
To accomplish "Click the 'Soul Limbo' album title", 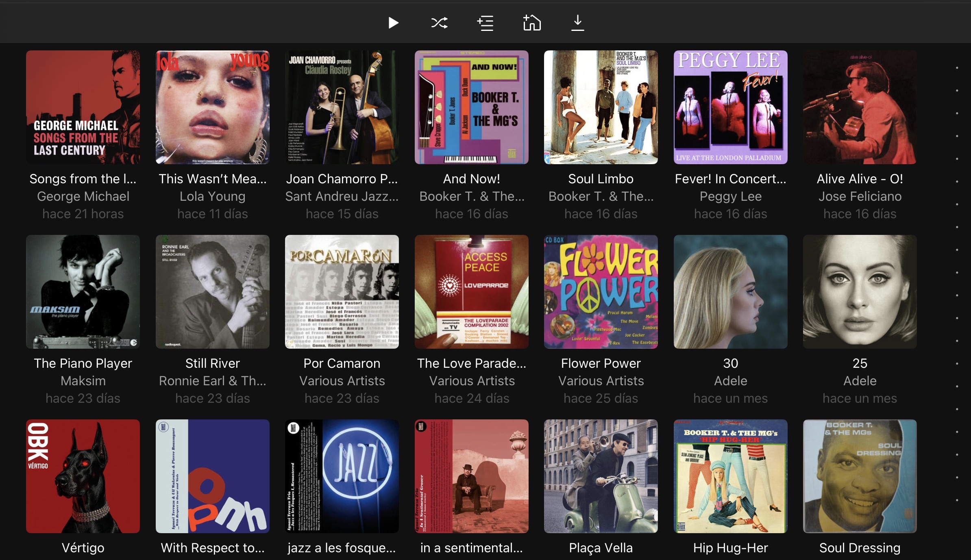I will tap(601, 179).
